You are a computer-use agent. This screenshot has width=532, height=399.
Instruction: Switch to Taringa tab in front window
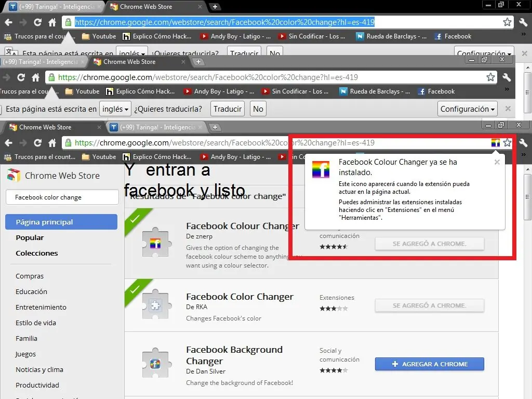(157, 127)
